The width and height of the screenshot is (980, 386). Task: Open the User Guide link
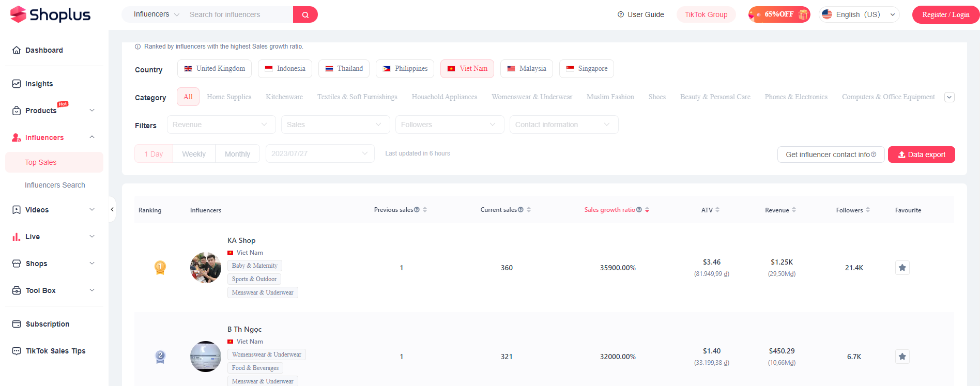click(x=640, y=14)
